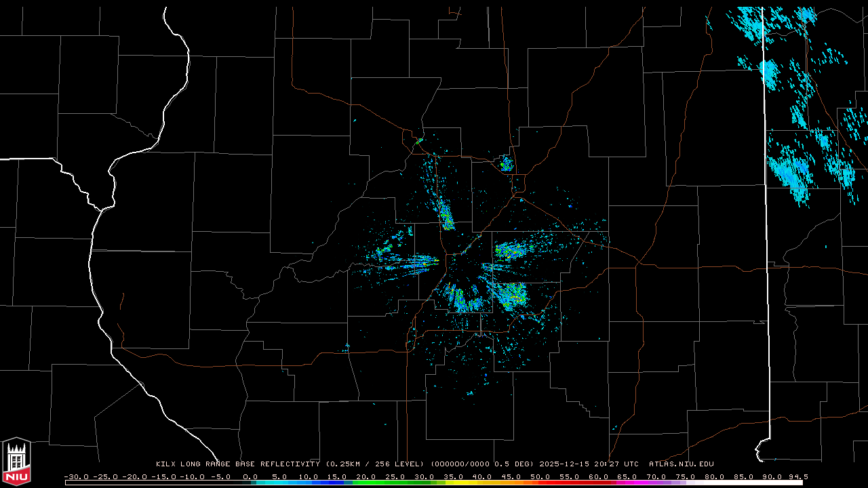Select the green 20.0 dBZ region of color bar
Image resolution: width=868 pixels, height=488 pixels.
click(x=366, y=483)
